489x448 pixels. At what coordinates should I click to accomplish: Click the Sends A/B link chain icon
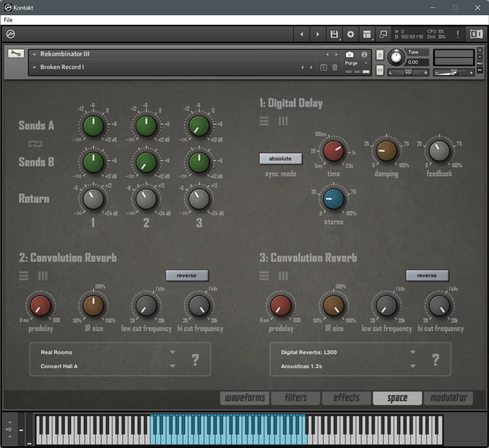[35, 144]
